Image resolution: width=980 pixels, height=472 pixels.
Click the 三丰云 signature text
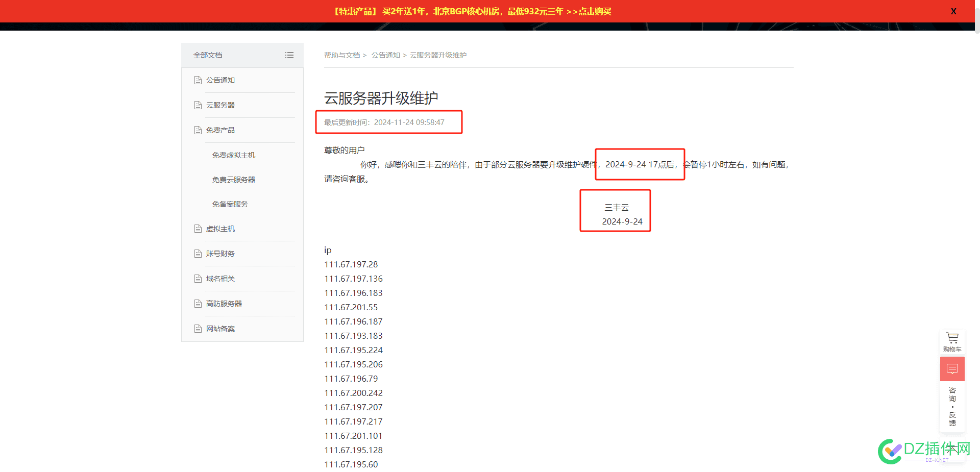pos(617,208)
